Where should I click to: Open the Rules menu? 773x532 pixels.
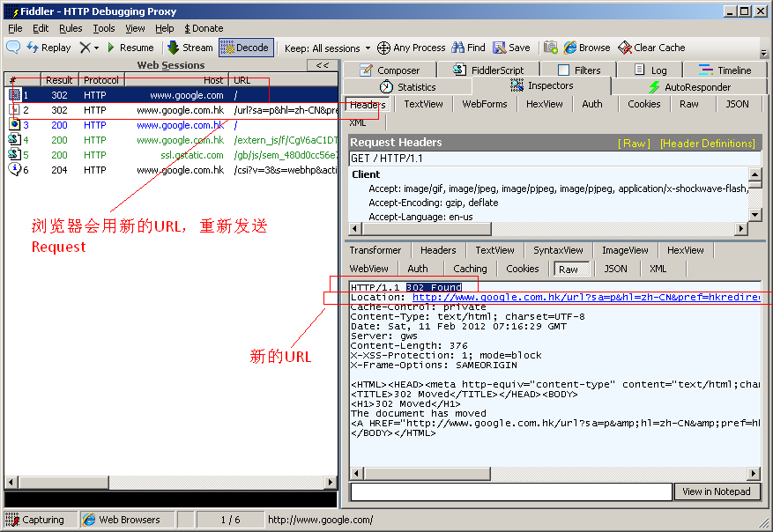71,28
